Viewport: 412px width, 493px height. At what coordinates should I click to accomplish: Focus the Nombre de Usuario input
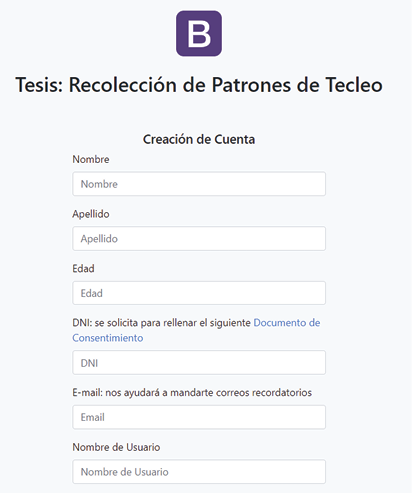point(199,472)
